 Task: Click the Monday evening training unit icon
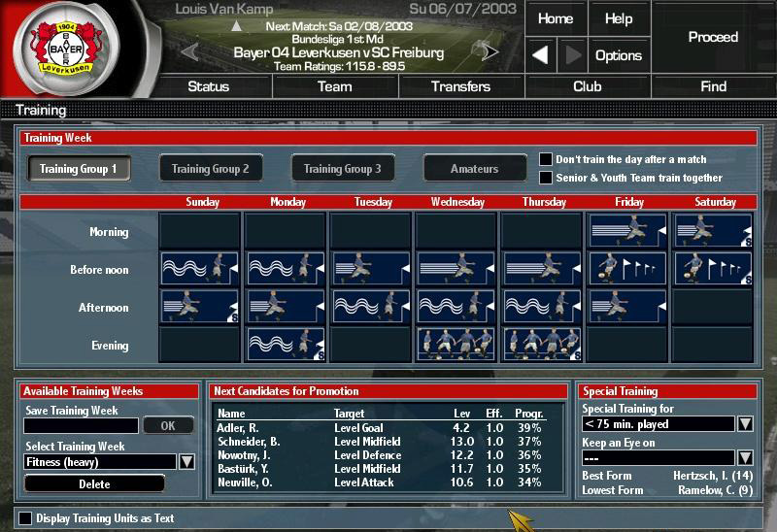point(286,345)
